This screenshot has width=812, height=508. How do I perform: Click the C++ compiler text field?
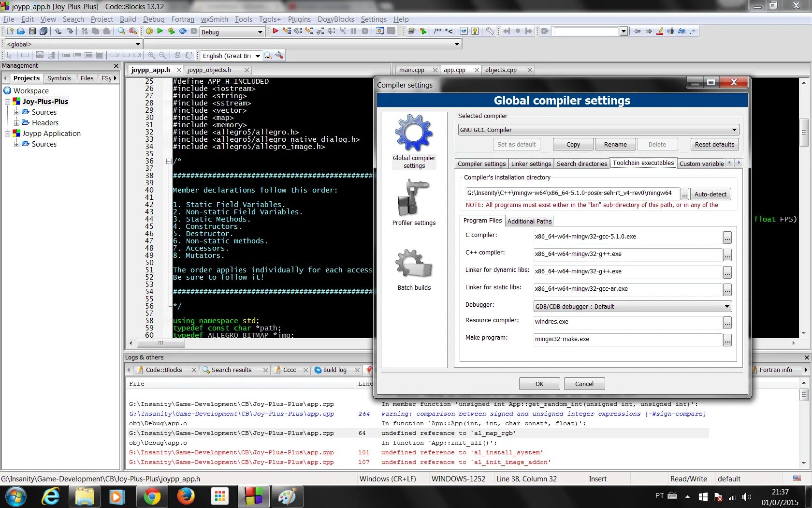pos(627,254)
